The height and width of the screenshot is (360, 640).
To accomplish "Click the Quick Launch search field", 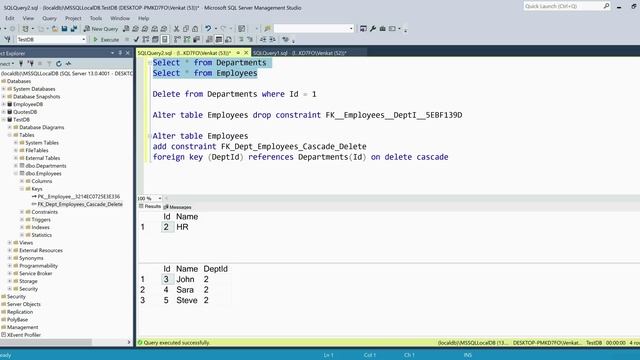I will (x=563, y=6).
